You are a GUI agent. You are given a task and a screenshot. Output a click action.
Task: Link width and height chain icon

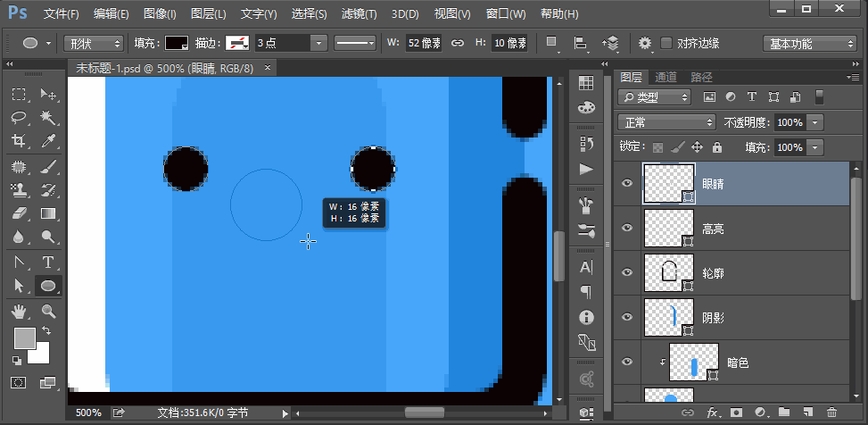458,43
